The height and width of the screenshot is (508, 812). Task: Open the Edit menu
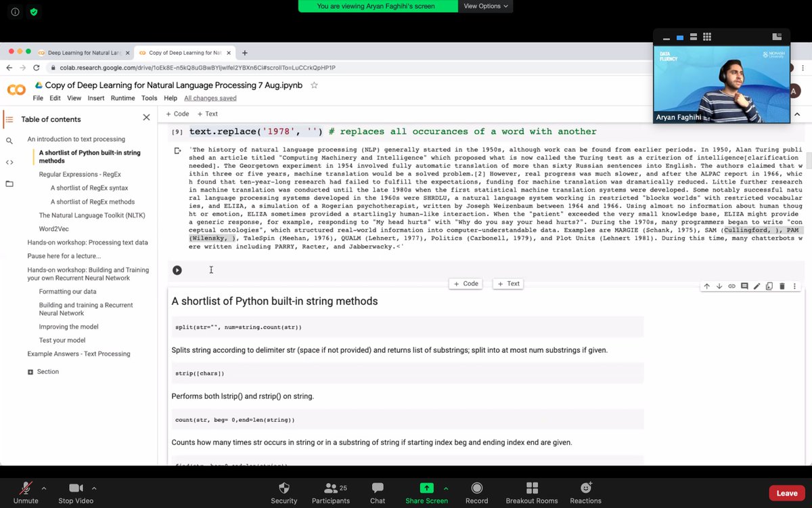(55, 98)
